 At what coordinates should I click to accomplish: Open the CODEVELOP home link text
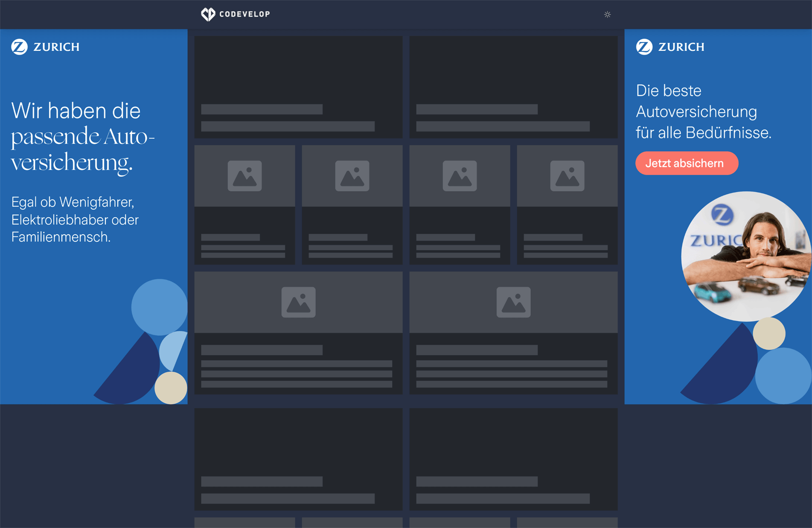[244, 14]
